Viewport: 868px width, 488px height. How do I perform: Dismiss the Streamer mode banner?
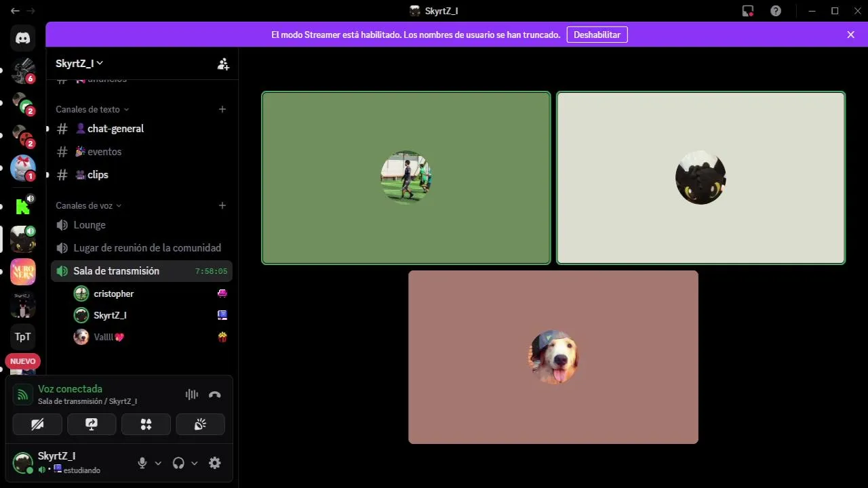tap(850, 35)
